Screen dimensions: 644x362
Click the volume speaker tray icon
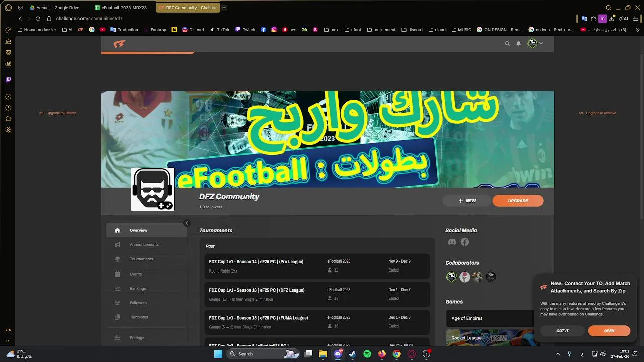point(603,354)
